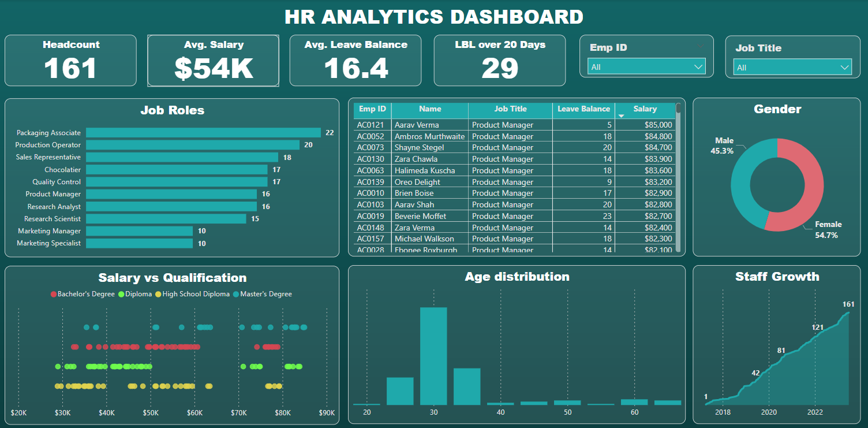The height and width of the screenshot is (428, 868).
Task: Select the Packaging Associate bar in Job Roles
Action: (203, 133)
